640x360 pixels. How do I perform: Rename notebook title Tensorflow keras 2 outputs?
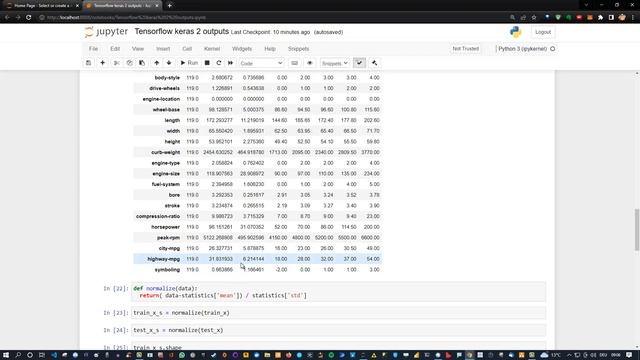click(x=182, y=31)
